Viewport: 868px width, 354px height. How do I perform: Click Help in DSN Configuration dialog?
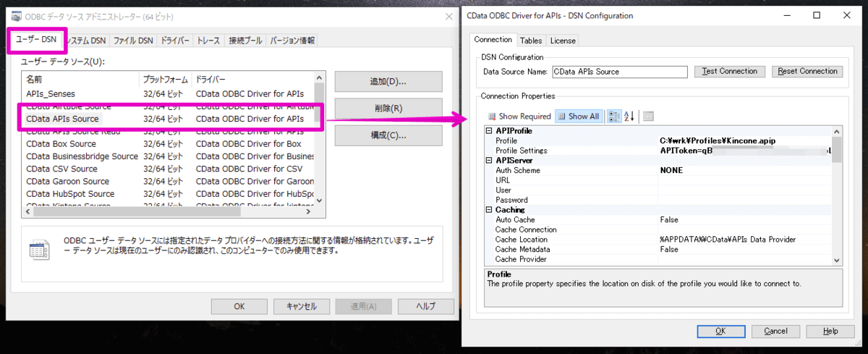[x=830, y=331]
